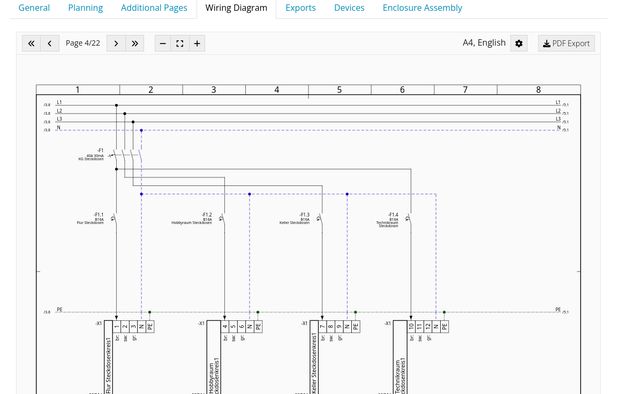The image size is (618, 394).
Task: Select the -F1 residual current device symbol
Action: (x=126, y=155)
